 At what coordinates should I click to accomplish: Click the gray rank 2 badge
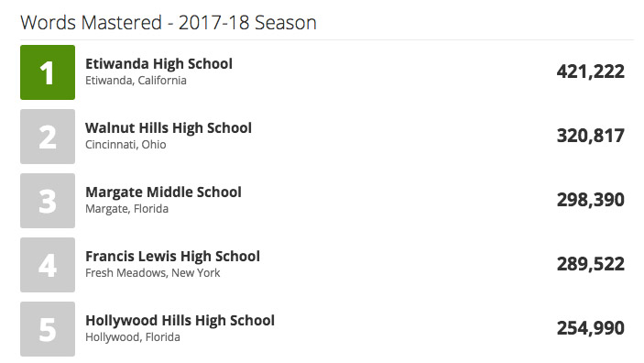(x=48, y=137)
